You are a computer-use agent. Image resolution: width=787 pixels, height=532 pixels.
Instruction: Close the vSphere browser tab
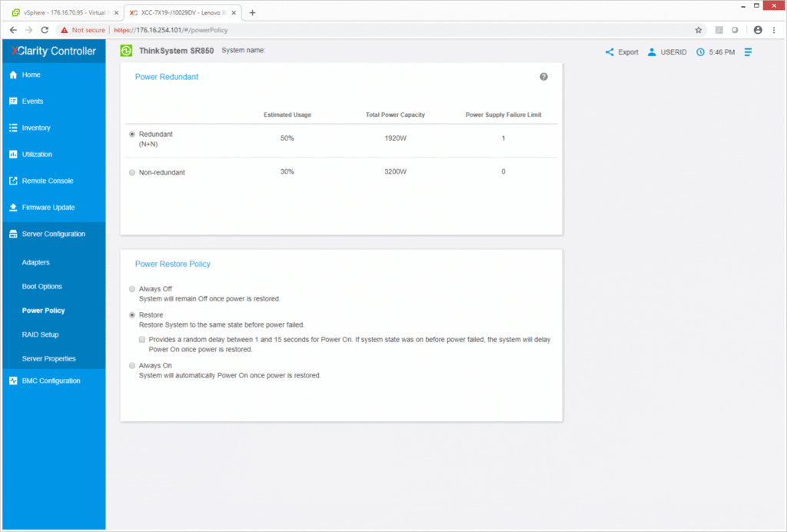[x=117, y=13]
